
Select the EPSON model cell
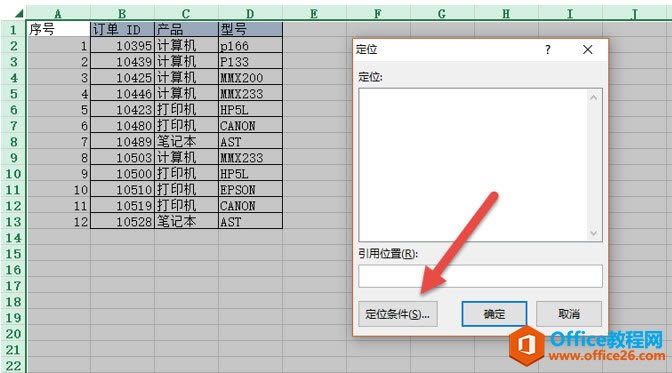click(250, 190)
